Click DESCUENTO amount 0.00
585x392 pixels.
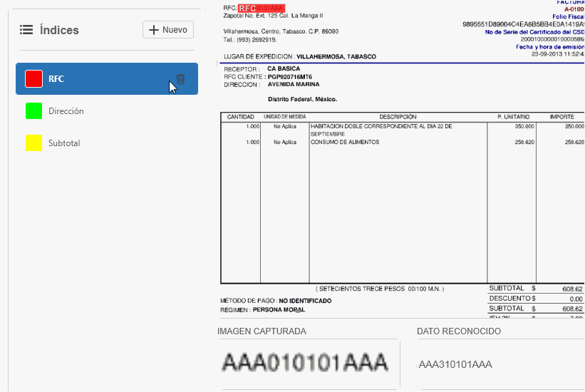click(x=576, y=299)
